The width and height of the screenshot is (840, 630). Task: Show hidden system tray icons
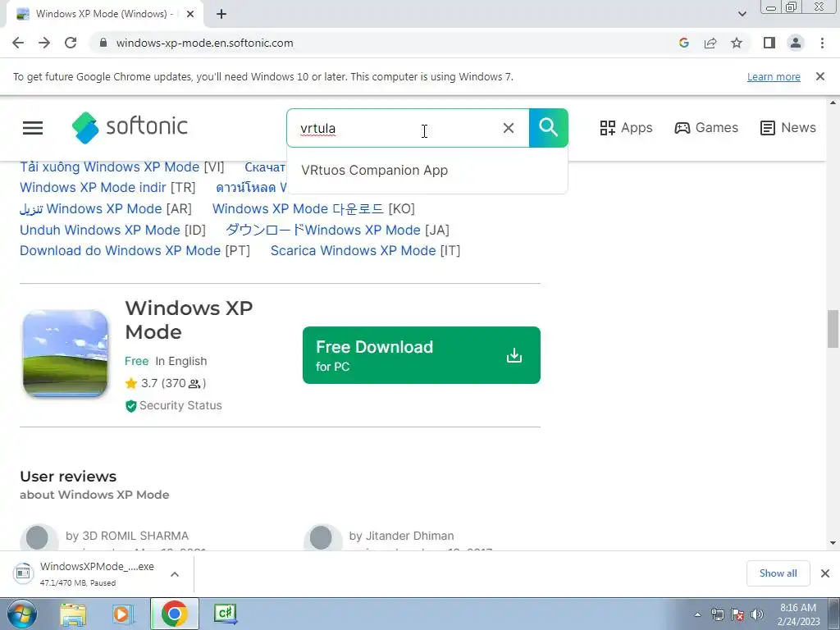pos(697,615)
